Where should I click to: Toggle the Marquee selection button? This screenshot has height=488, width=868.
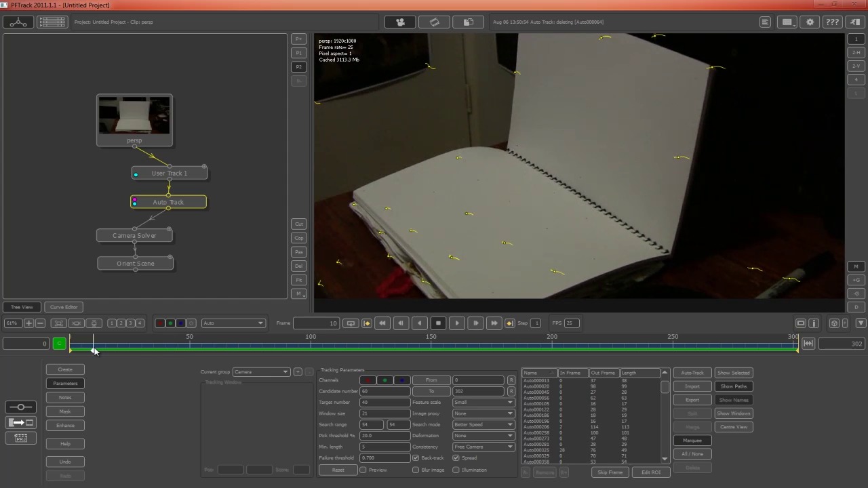point(692,441)
